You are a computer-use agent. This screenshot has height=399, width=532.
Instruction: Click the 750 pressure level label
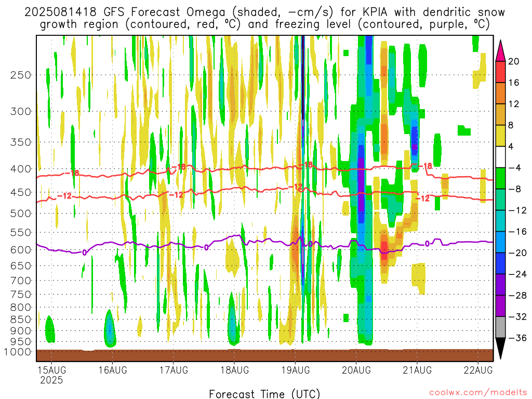point(21,295)
